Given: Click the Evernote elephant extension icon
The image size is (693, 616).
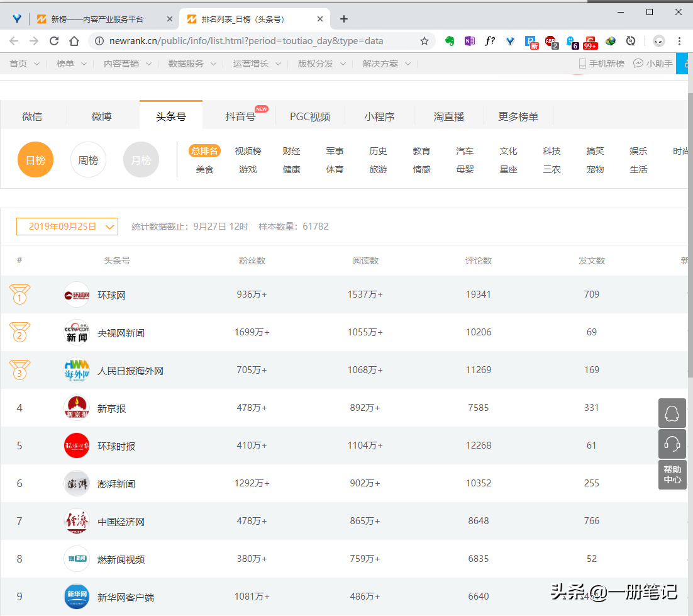Looking at the screenshot, I should [450, 41].
